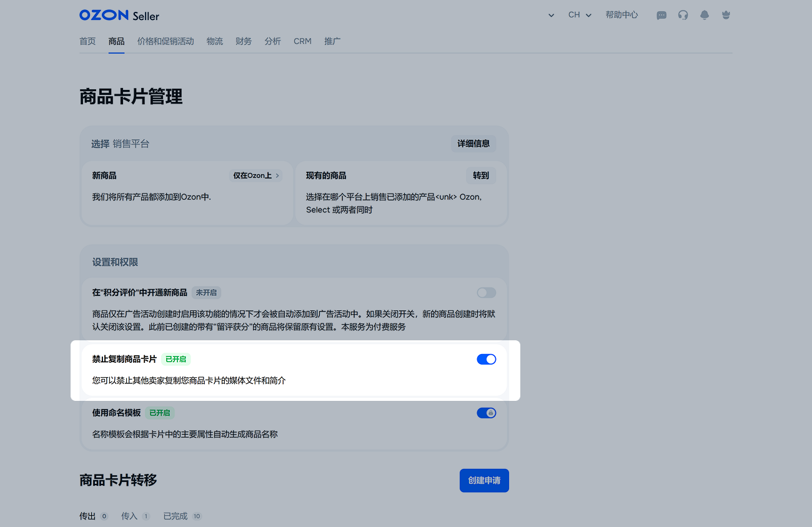
Task: Open the 帮助中心 link
Action: (x=621, y=15)
